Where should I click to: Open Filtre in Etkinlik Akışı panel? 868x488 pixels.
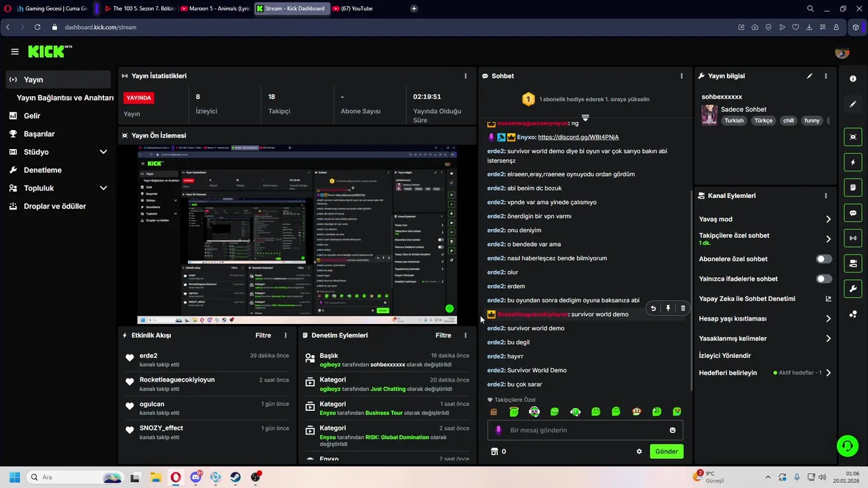pyautogui.click(x=263, y=335)
